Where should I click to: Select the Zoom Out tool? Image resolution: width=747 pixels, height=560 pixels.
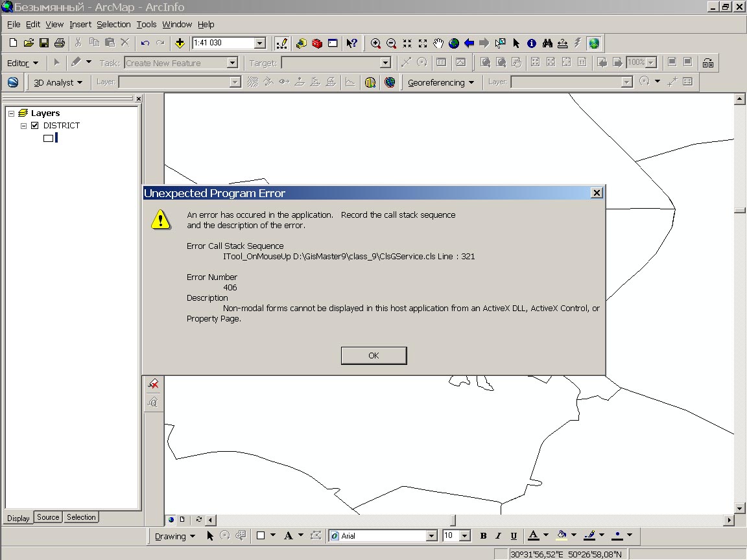click(391, 43)
